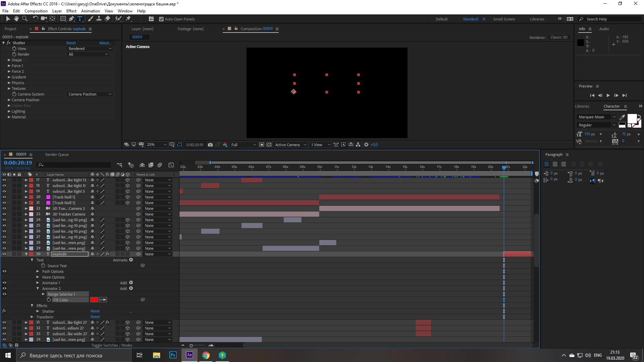Select the Rotation tool

pos(35,19)
